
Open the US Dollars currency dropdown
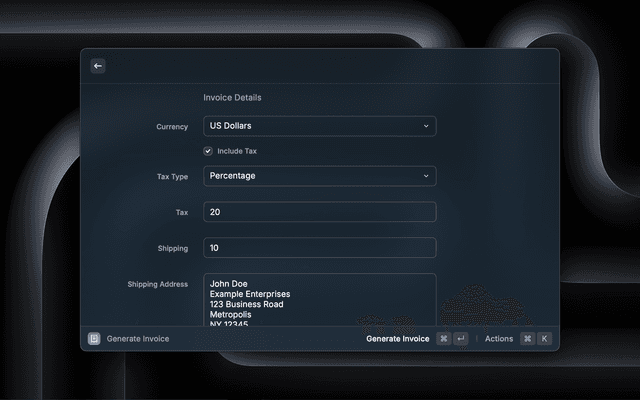click(x=319, y=127)
